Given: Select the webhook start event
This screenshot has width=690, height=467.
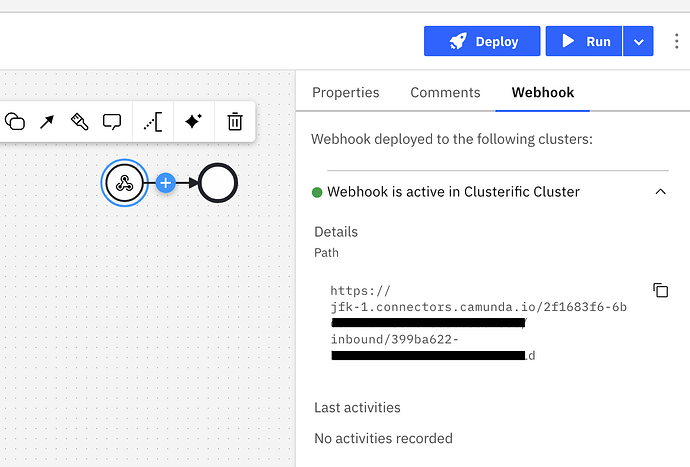Looking at the screenshot, I should pyautogui.click(x=125, y=183).
